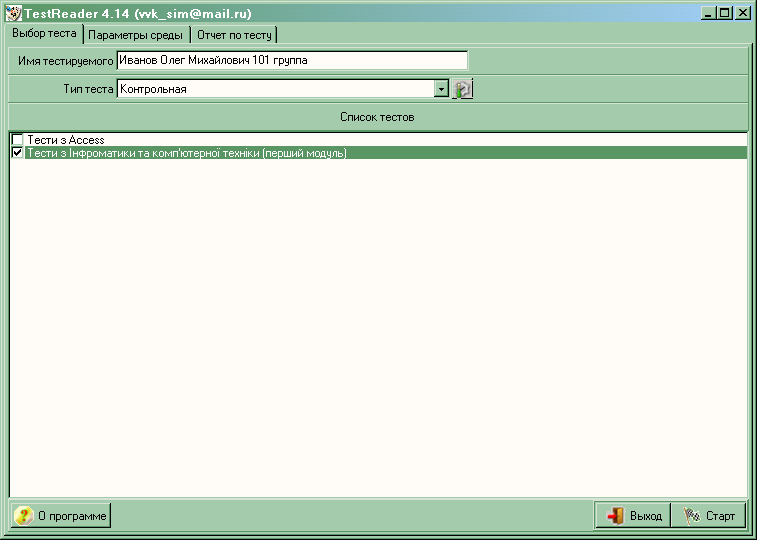
Task: Check the Тести з Access checkbox
Action: coord(17,140)
